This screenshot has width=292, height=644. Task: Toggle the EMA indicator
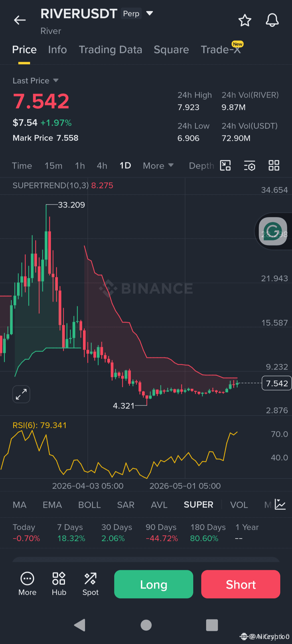pyautogui.click(x=52, y=505)
